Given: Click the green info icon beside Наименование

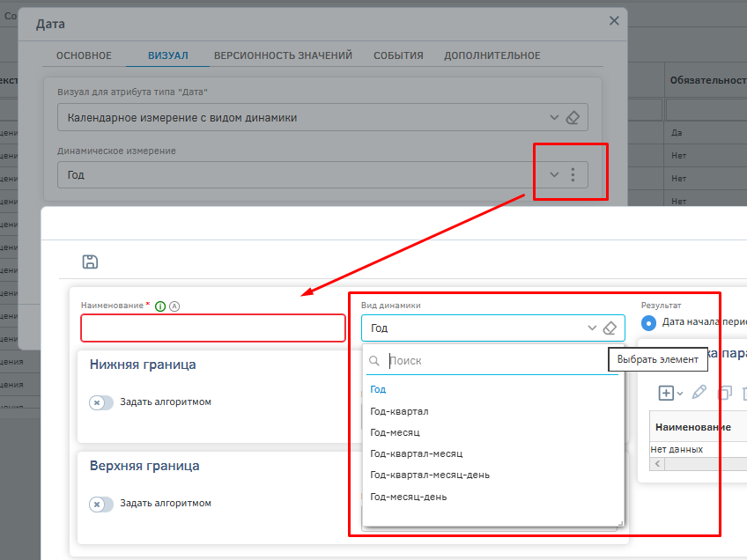Looking at the screenshot, I should [160, 306].
